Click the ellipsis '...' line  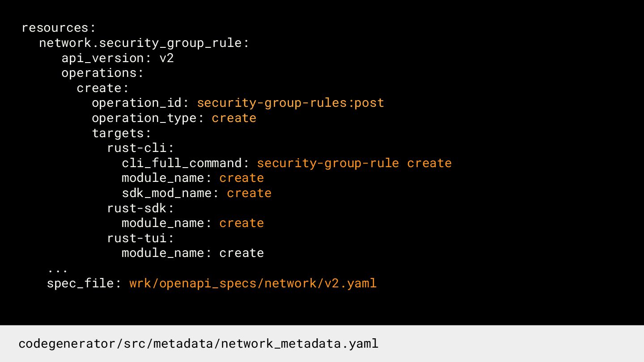57,269
